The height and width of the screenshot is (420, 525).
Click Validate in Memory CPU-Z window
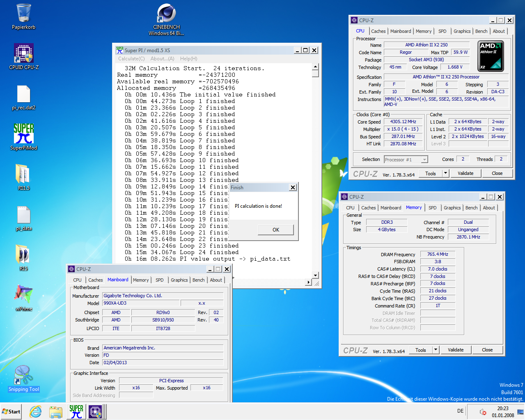pos(456,350)
